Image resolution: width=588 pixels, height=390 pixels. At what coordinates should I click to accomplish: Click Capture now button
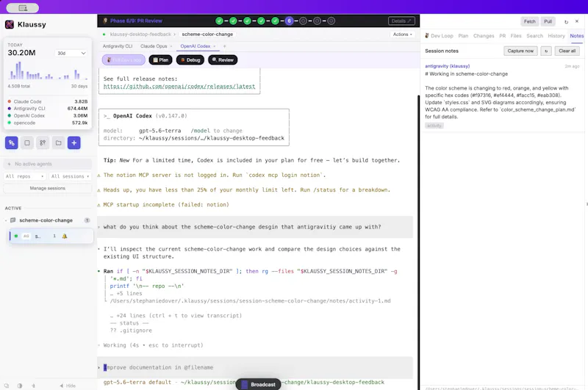click(x=520, y=51)
